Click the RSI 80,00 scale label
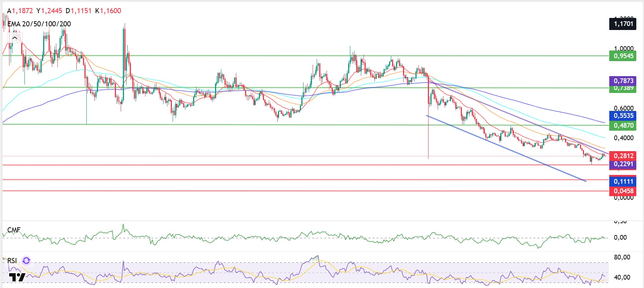This screenshot has height=288, width=644. pyautogui.click(x=622, y=257)
